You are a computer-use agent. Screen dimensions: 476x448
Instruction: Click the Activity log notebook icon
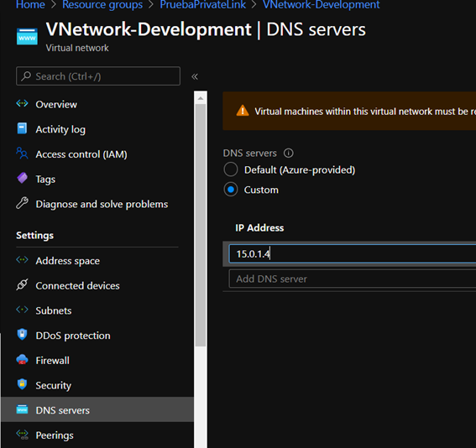coord(22,128)
